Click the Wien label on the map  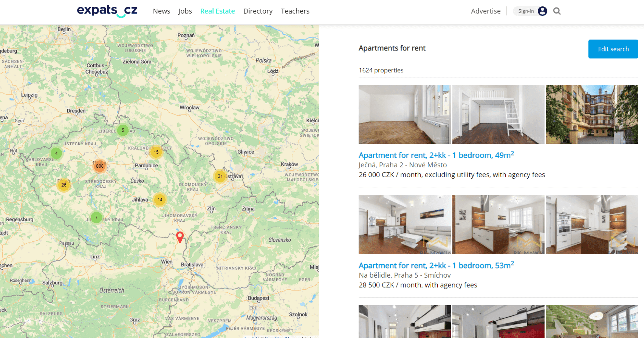coord(167,262)
